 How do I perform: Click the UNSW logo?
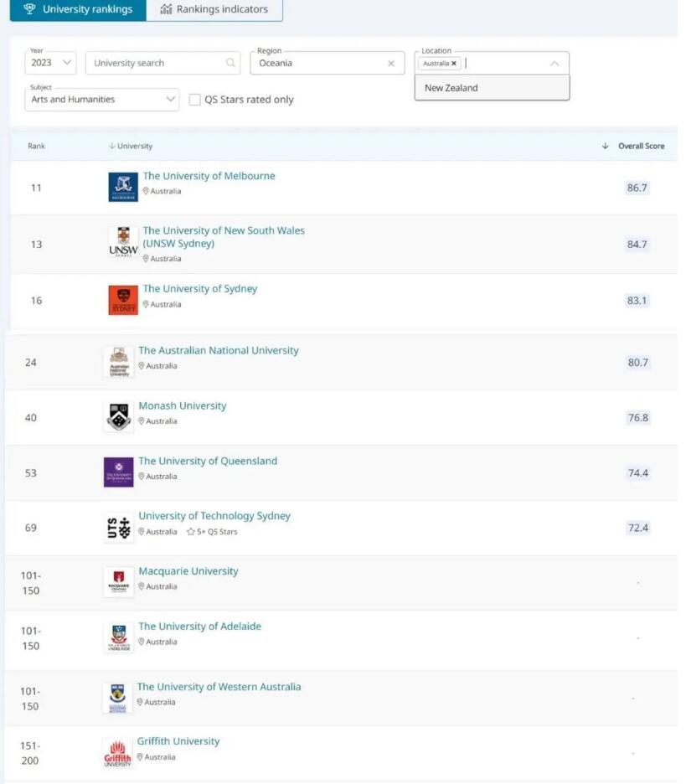(x=123, y=243)
